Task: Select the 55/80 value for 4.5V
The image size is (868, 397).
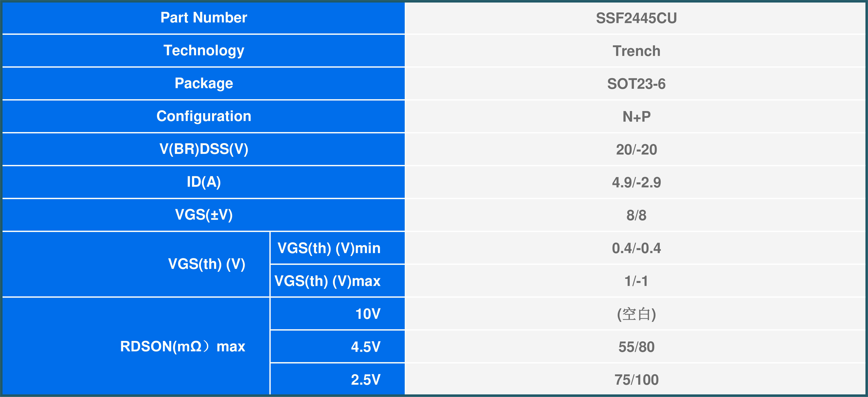Action: (x=636, y=347)
